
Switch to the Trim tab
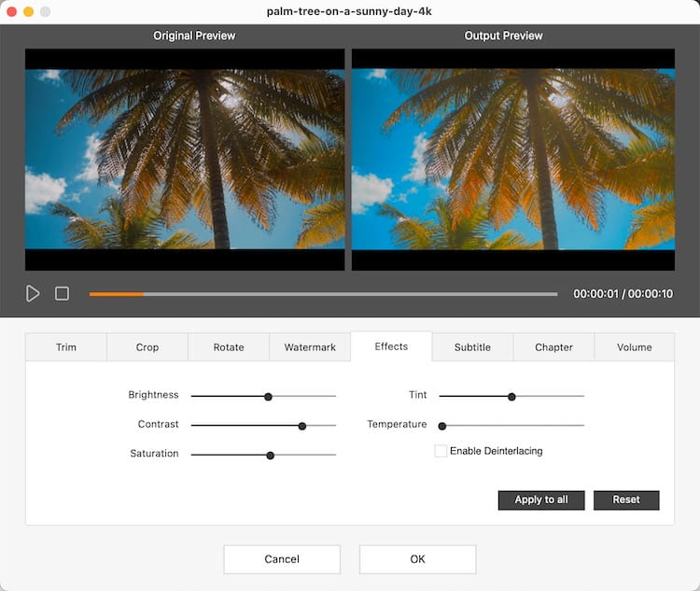tap(66, 347)
